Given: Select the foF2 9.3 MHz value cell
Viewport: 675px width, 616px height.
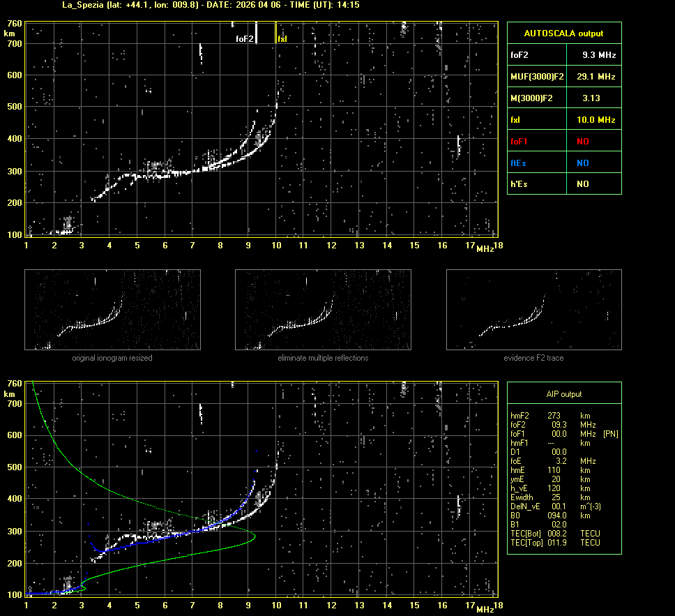Looking at the screenshot, I should point(598,54).
